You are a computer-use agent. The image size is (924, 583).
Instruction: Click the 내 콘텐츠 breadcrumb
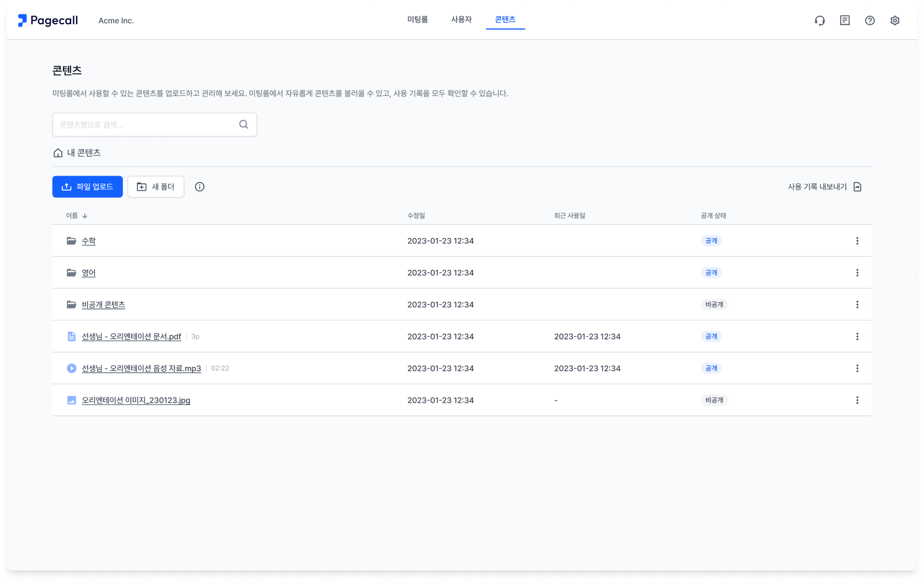84,153
